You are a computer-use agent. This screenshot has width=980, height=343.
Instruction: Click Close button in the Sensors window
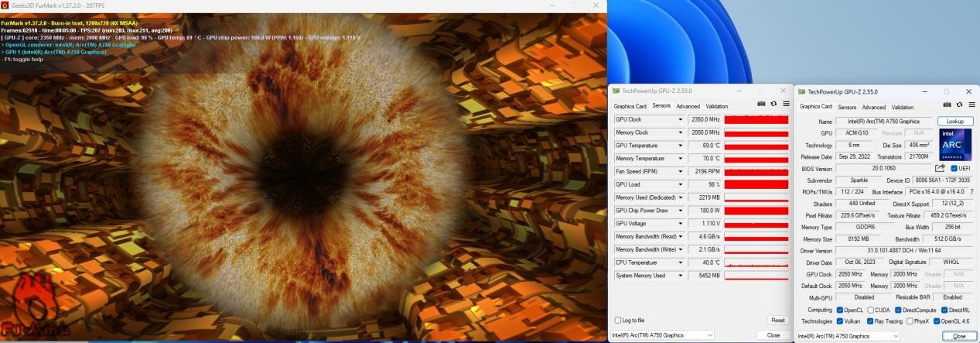(x=773, y=335)
